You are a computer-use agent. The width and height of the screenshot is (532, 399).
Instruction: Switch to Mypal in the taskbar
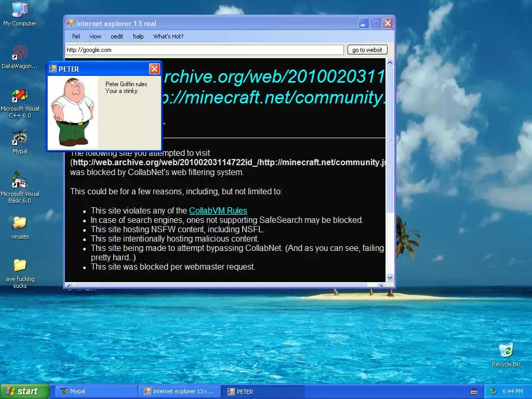(x=97, y=392)
